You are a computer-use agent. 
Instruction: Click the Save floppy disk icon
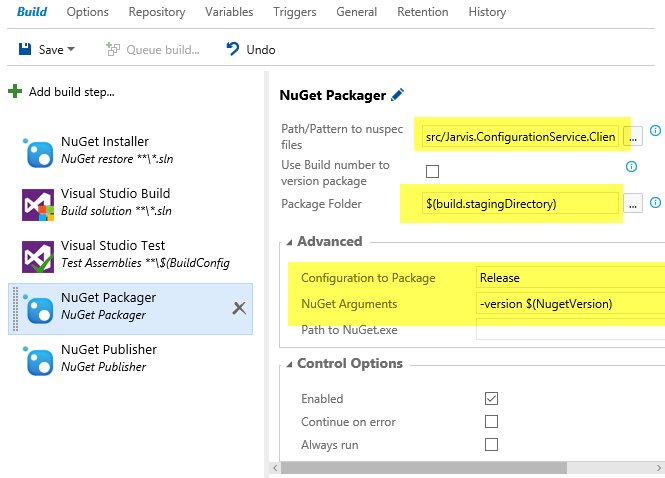pyautogui.click(x=25, y=49)
